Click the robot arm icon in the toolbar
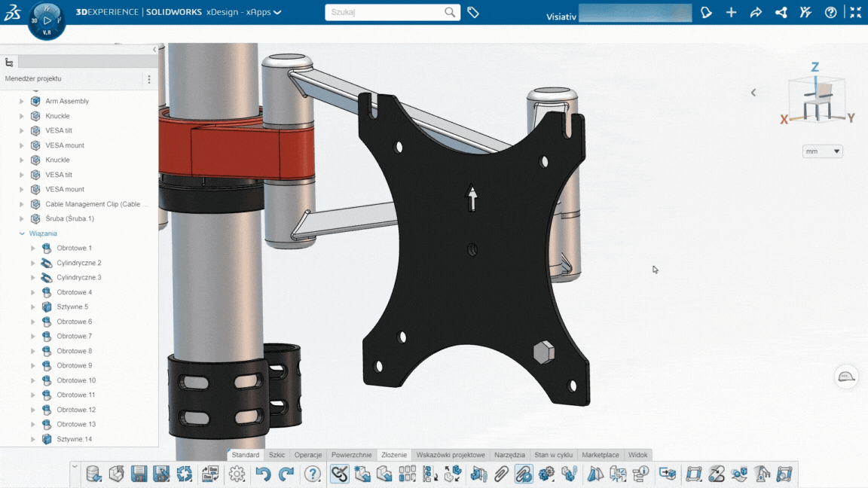 (x=762, y=474)
